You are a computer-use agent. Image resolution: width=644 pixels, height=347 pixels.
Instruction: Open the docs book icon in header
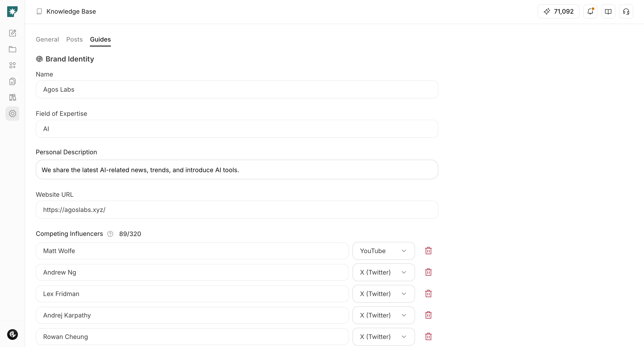point(608,11)
